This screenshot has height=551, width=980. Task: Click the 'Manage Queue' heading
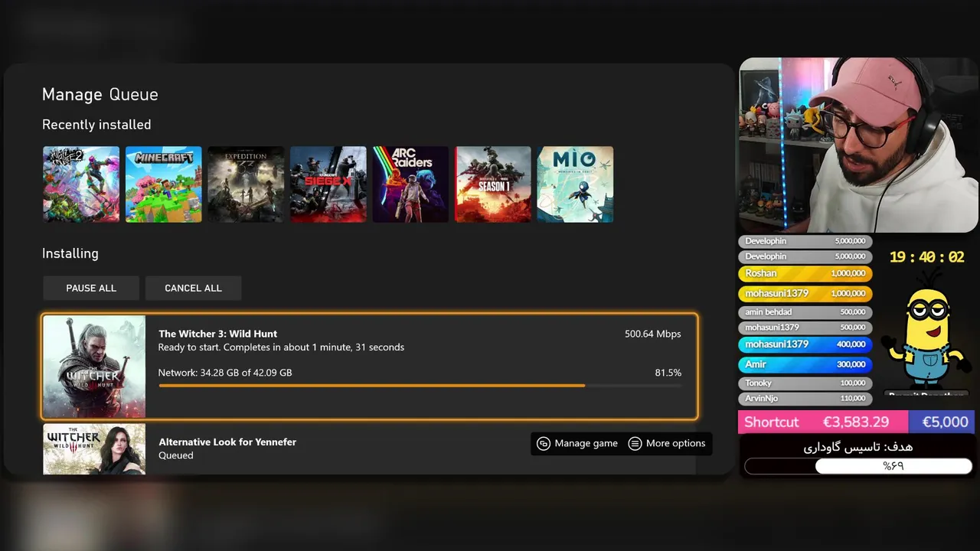[x=100, y=95]
